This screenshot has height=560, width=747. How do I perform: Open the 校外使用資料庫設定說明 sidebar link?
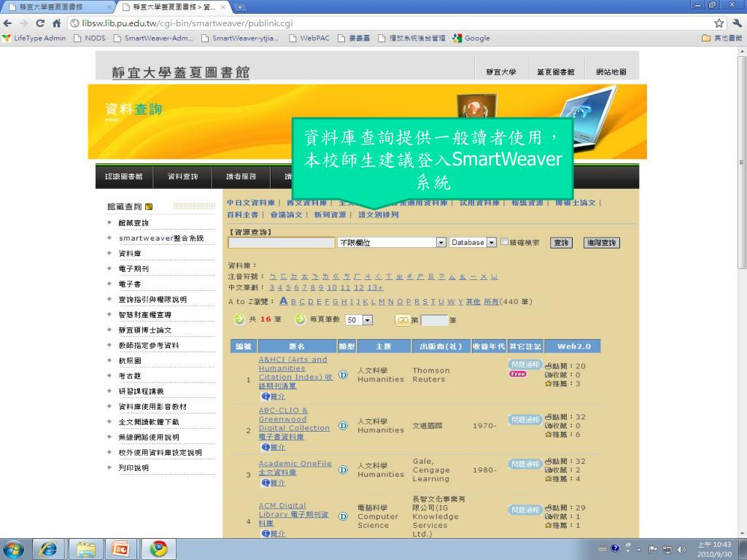click(160, 452)
